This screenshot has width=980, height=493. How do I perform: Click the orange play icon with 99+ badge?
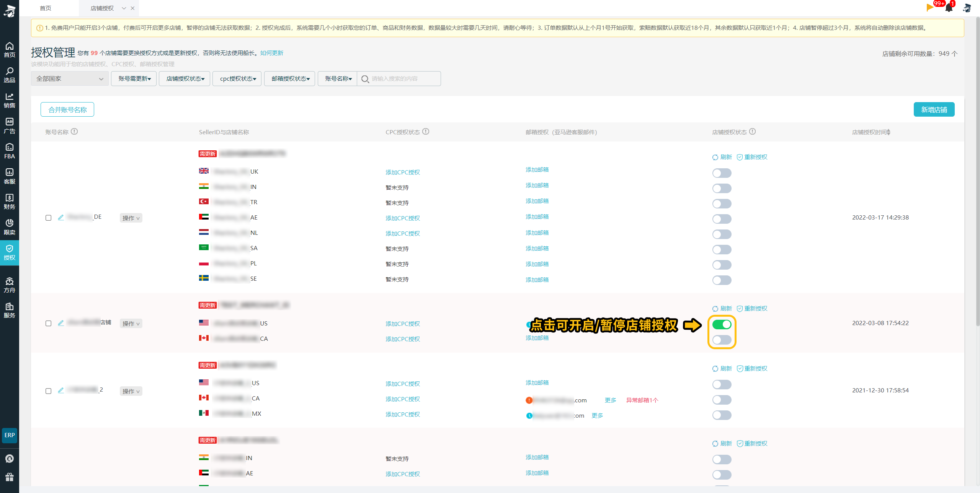pos(930,7)
